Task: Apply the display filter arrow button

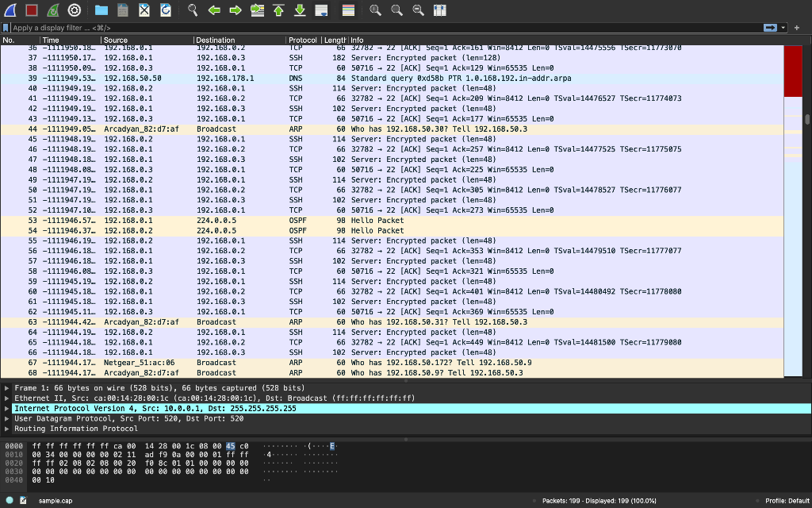Action: coord(770,28)
